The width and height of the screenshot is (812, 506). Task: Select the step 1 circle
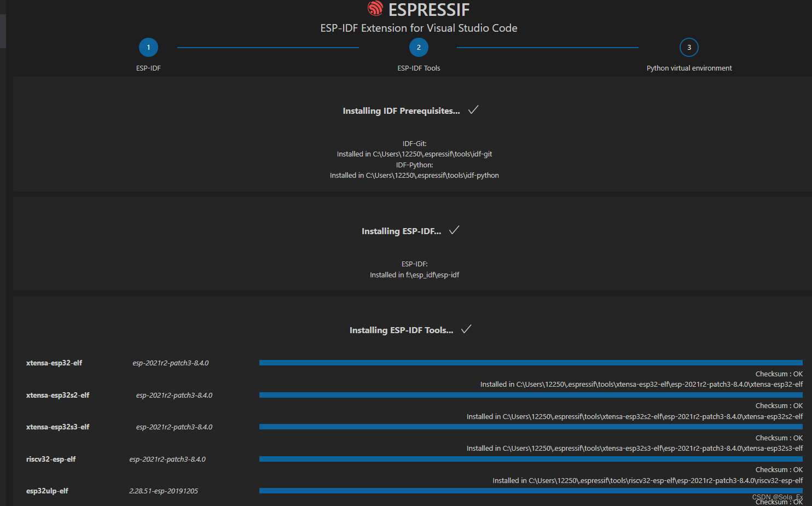pyautogui.click(x=148, y=48)
